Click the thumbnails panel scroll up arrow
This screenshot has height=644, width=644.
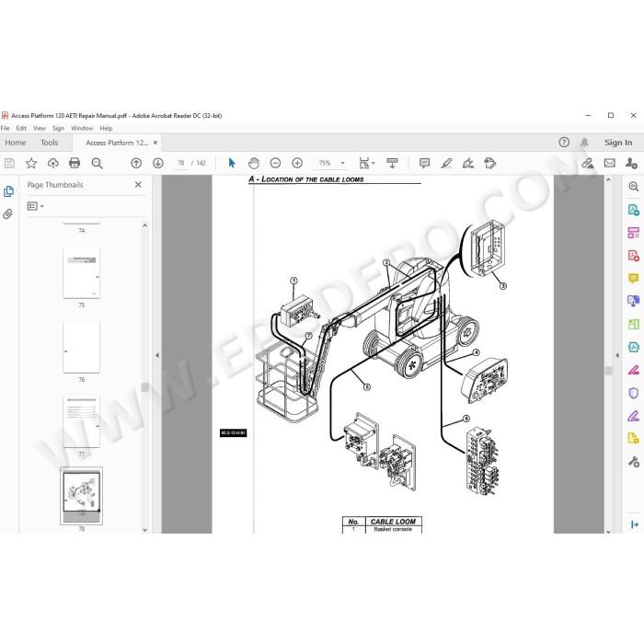[144, 225]
